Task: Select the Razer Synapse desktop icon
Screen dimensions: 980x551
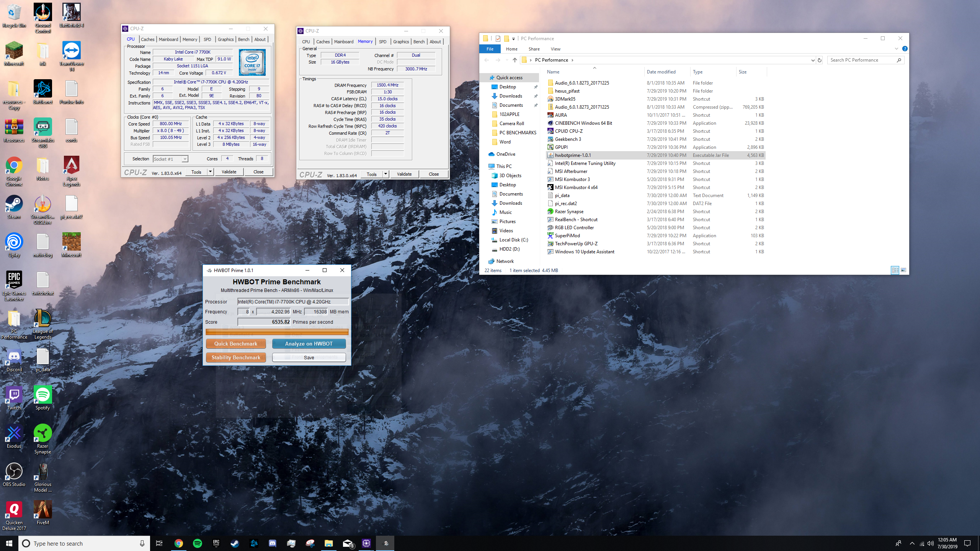Action: [42, 439]
